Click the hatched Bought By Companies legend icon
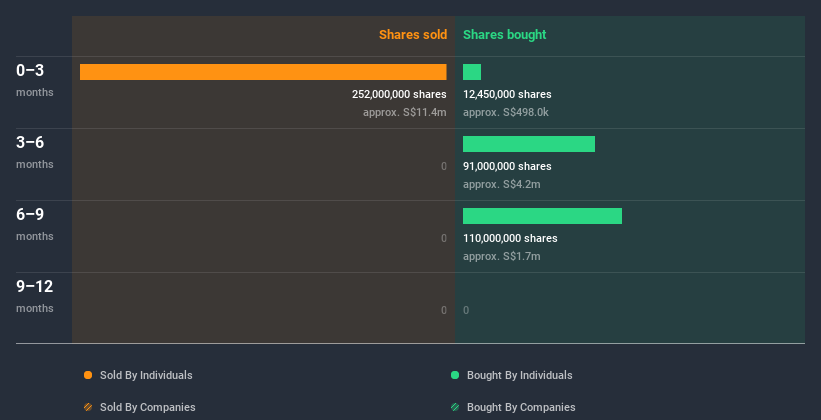821x420 pixels. coord(455,407)
